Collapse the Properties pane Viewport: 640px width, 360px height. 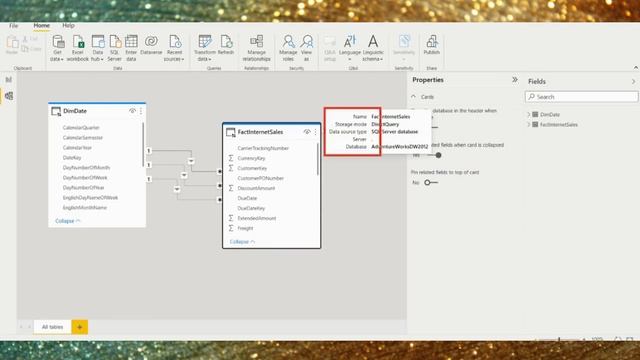(515, 80)
